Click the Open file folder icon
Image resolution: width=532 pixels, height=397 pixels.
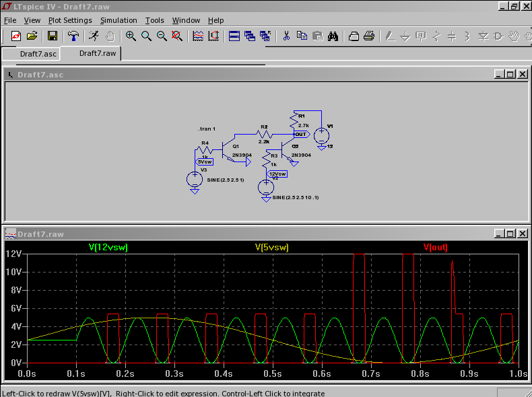pos(32,36)
